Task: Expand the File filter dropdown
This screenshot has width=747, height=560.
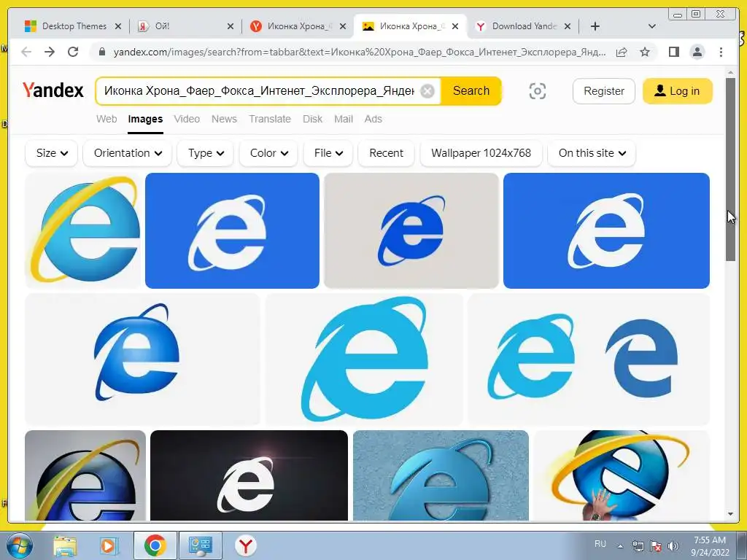Action: [x=328, y=153]
